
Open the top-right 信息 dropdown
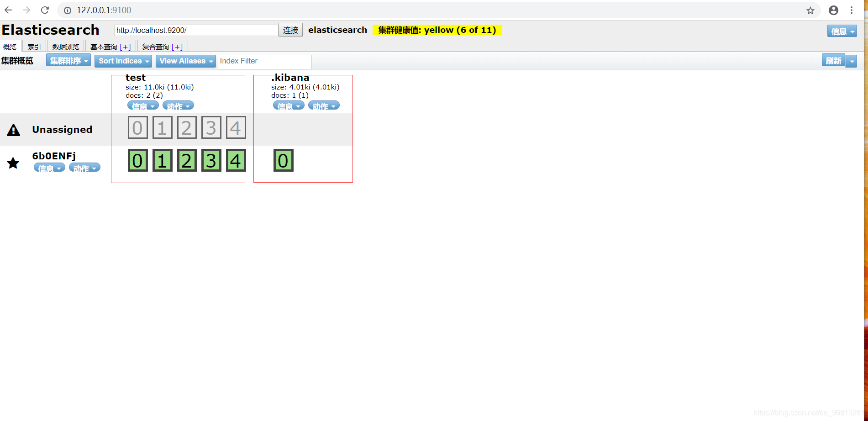click(842, 31)
